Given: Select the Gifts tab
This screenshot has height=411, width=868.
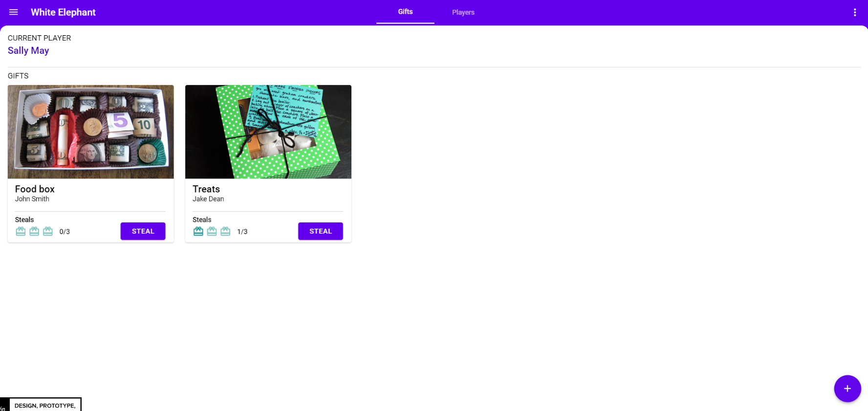Looking at the screenshot, I should pos(405,12).
